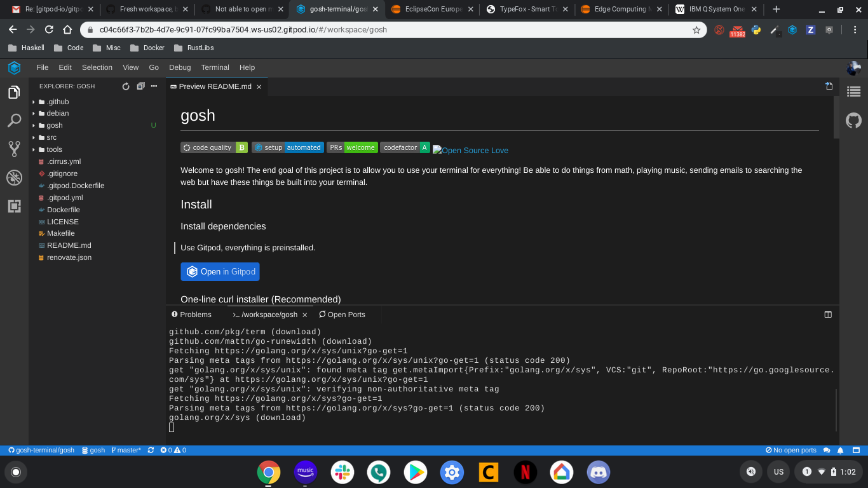868x488 pixels.
Task: Launch Netflix from the shelf
Action: [526, 472]
